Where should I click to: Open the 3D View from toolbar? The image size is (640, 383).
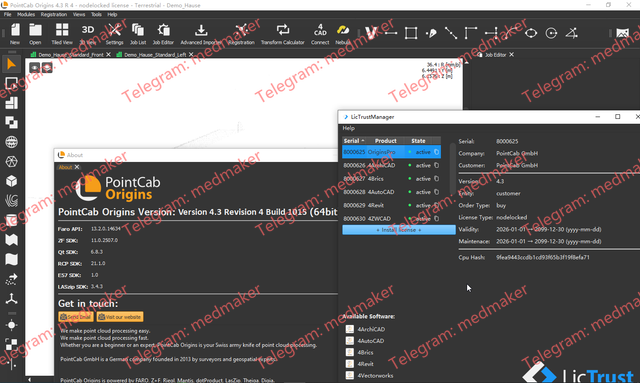pyautogui.click(x=88, y=33)
